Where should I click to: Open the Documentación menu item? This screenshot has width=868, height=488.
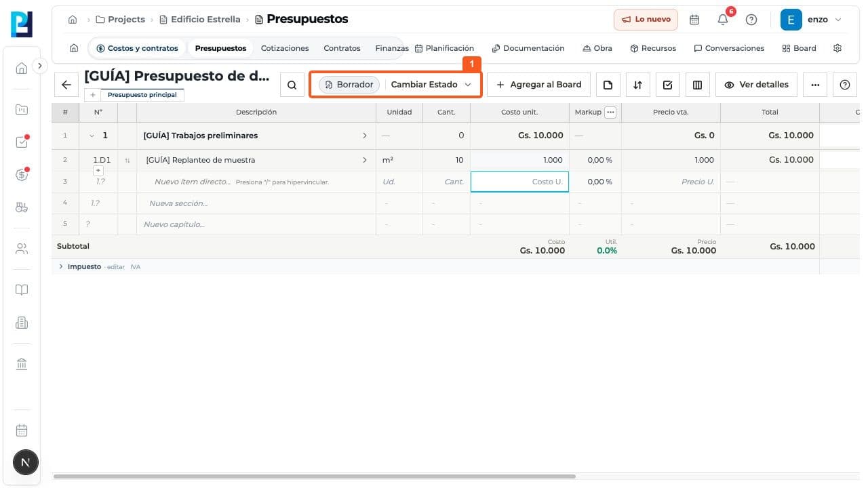pyautogui.click(x=528, y=48)
